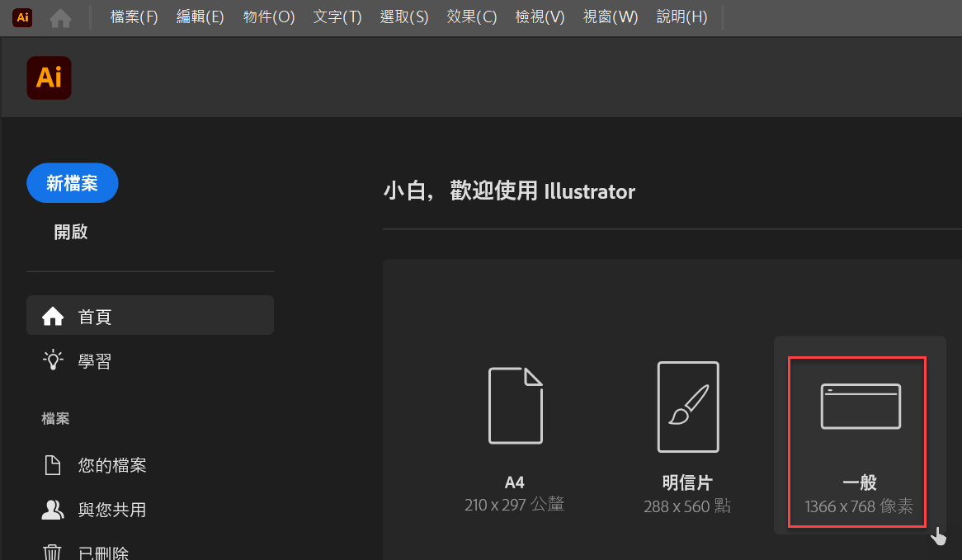Open the 效果(C) menu
Screen dimensions: 962x560
click(471, 17)
